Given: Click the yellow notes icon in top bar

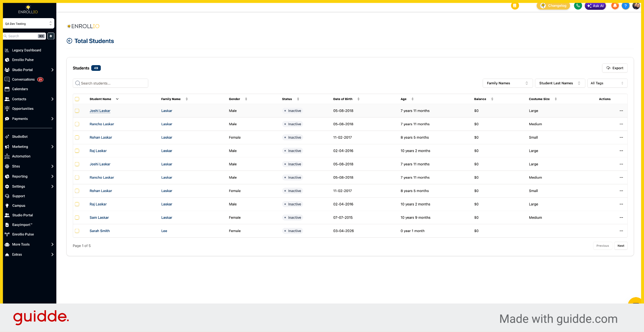Looking at the screenshot, I should pyautogui.click(x=515, y=6).
